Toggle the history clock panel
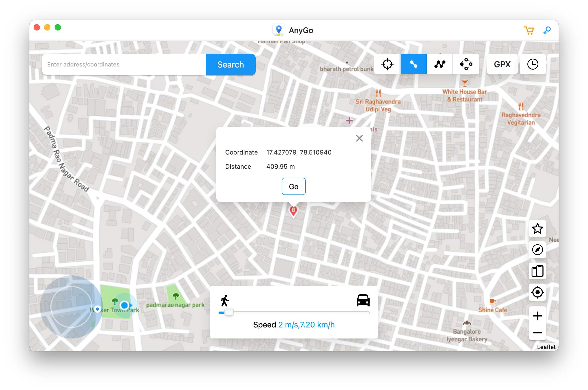The image size is (588, 390). coord(533,64)
